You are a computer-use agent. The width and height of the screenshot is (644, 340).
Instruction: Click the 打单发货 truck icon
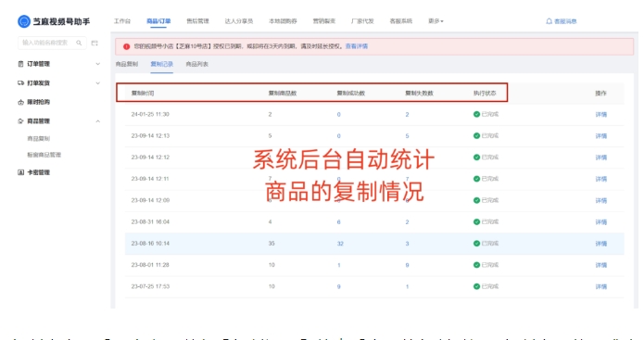point(21,83)
